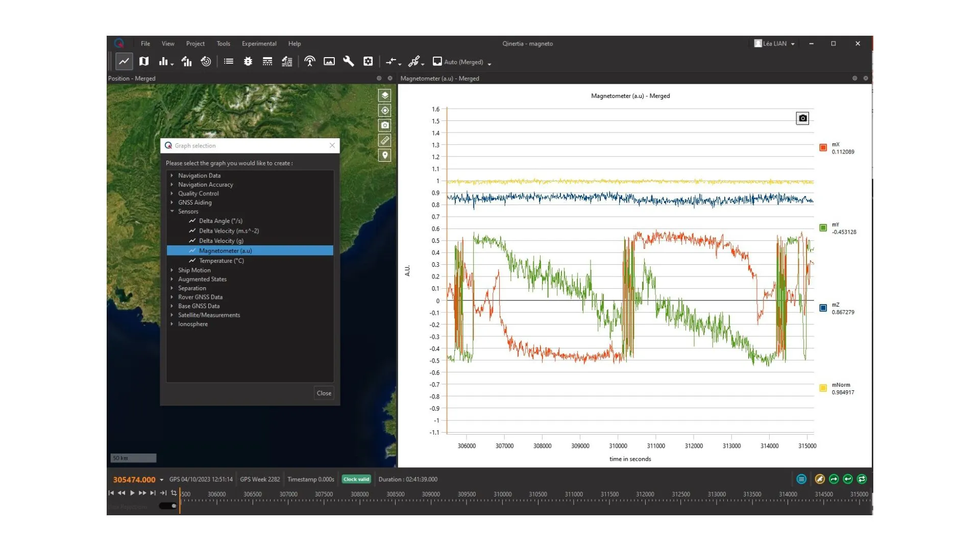This screenshot has height=551, width=980.
Task: Click the histogram/bar chart icon
Action: [x=163, y=62]
